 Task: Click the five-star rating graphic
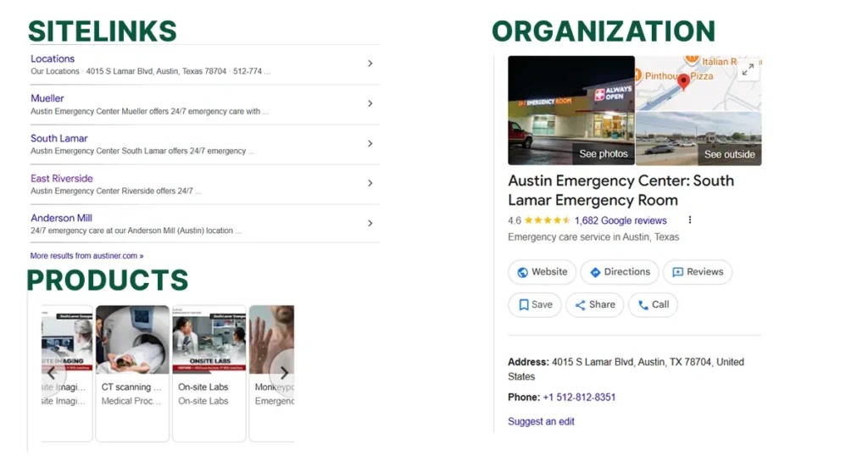tap(547, 220)
